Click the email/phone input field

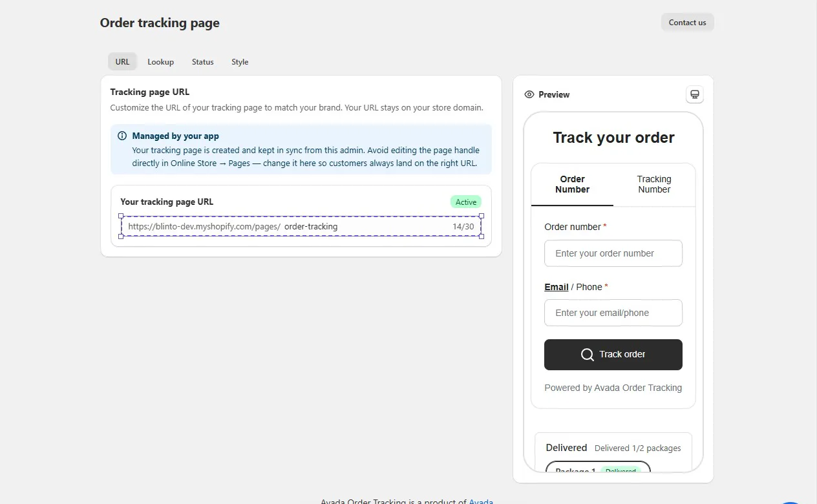(x=613, y=313)
